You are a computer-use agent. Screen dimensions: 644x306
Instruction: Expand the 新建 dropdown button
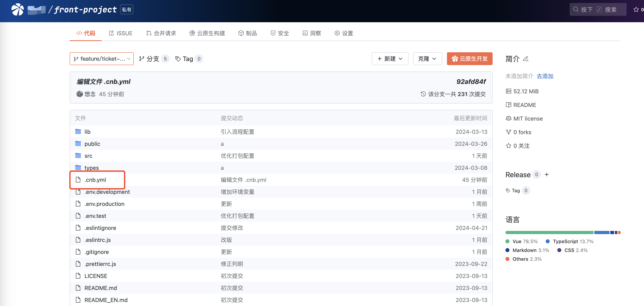click(x=390, y=59)
